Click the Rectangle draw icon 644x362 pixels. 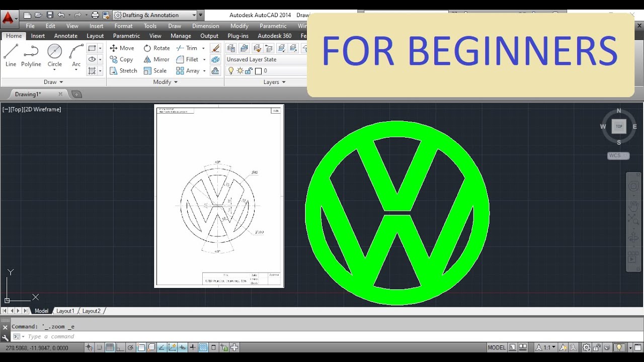[x=92, y=48]
